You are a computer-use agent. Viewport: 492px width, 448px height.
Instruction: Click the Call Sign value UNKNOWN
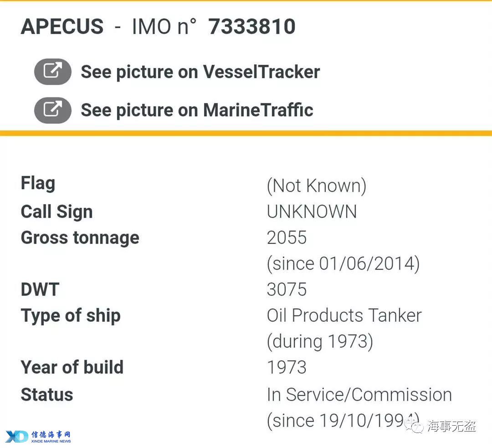pos(312,212)
